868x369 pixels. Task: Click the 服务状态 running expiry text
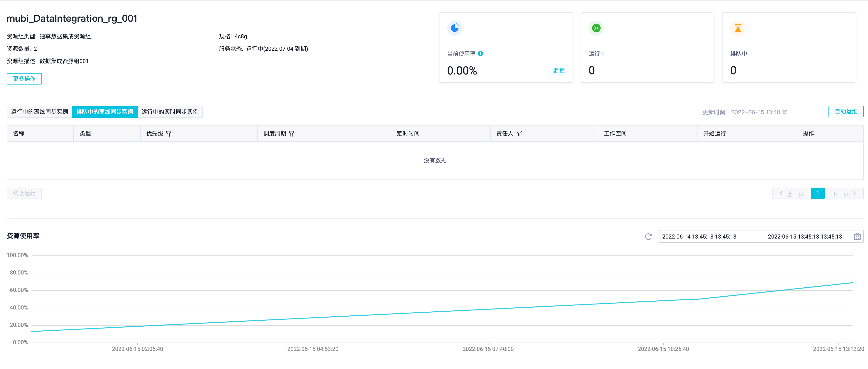(x=264, y=49)
